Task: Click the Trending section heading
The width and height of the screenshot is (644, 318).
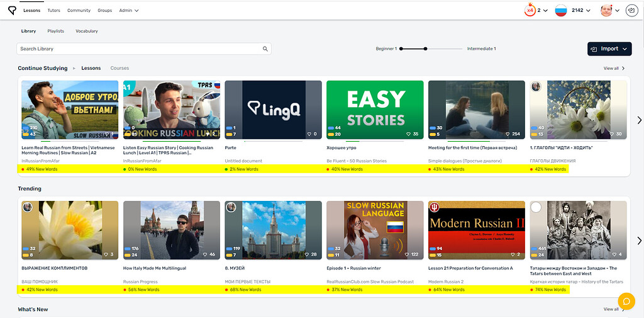Action: (x=30, y=189)
